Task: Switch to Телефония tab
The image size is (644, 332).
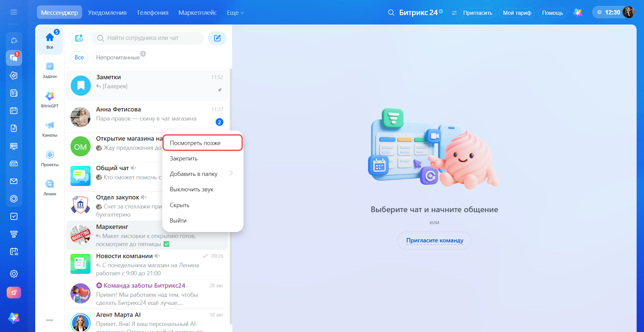Action: tap(153, 13)
